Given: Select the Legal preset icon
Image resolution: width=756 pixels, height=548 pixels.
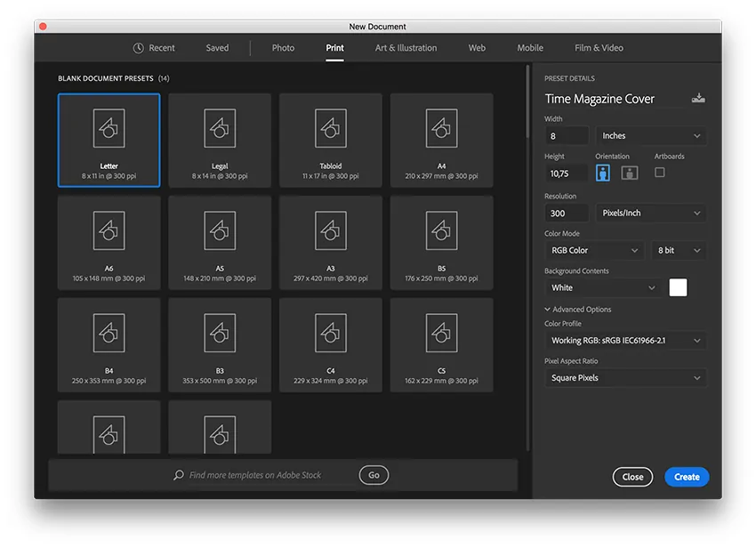Looking at the screenshot, I should coord(219,129).
